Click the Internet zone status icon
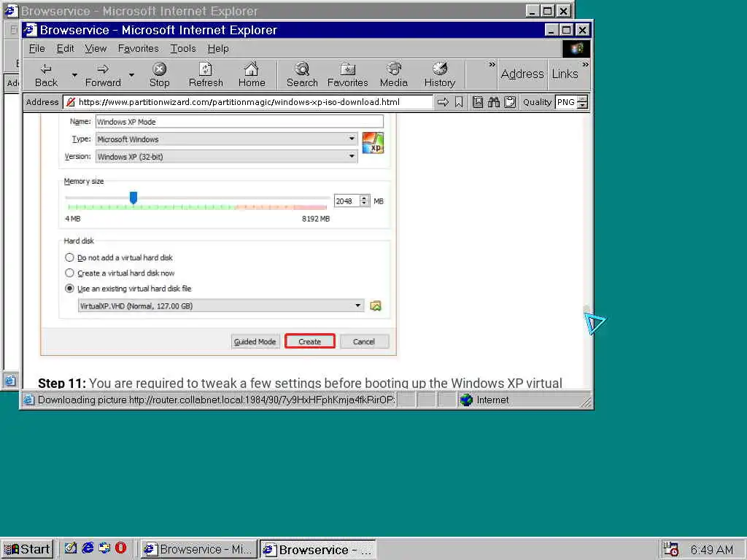Screen dimensions: 747x560 466,400
